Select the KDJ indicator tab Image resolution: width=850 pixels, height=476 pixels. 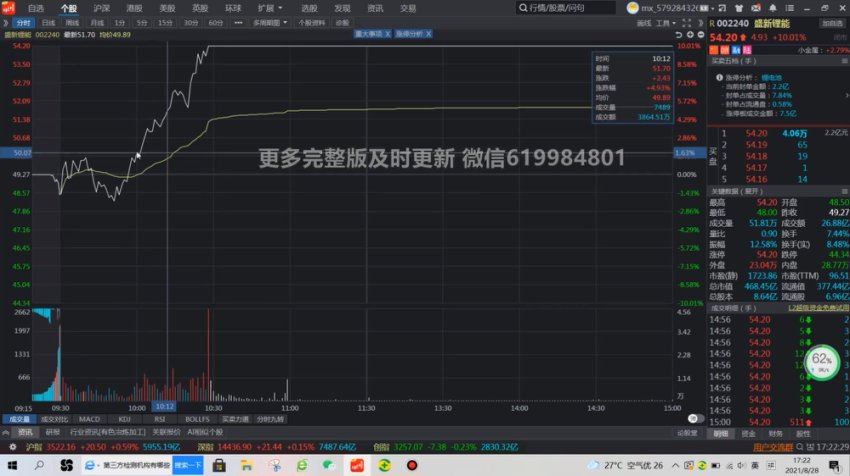pos(124,419)
